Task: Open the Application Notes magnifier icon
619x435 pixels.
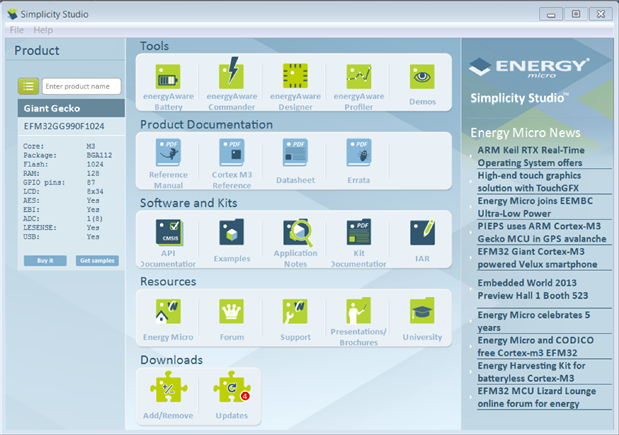Action: click(x=298, y=232)
